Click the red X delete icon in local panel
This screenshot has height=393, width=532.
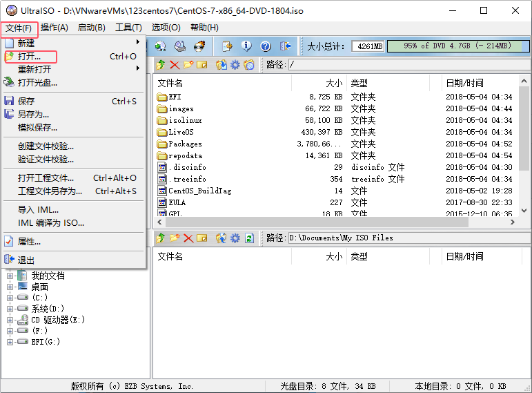[188, 238]
